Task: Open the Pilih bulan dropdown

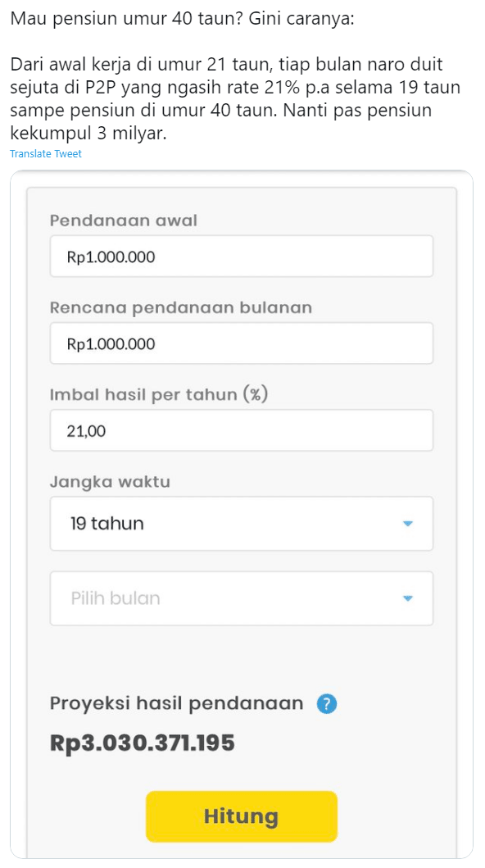Action: [242, 598]
